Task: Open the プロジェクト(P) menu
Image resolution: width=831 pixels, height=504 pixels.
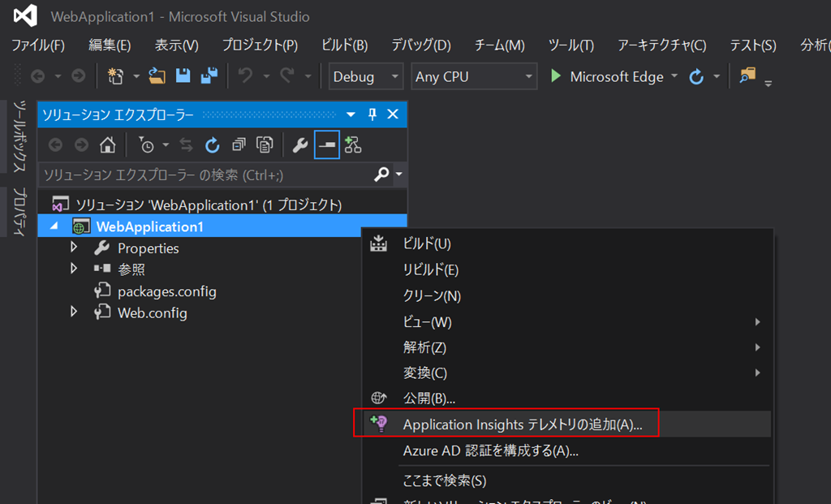Action: pos(260,45)
